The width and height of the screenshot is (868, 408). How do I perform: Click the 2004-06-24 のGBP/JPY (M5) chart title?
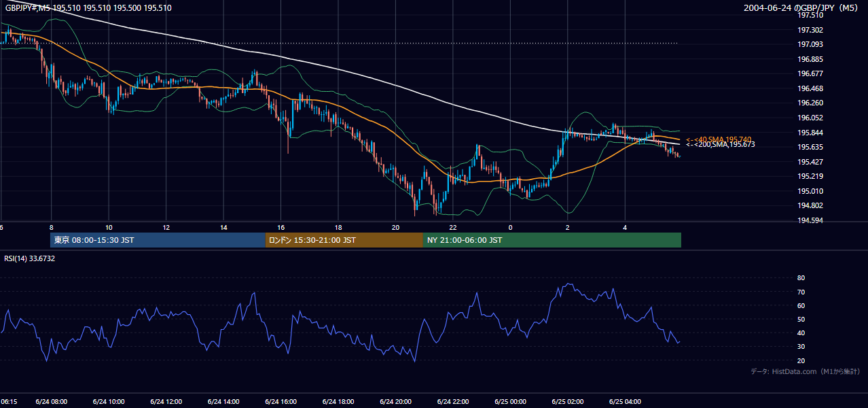coord(801,8)
